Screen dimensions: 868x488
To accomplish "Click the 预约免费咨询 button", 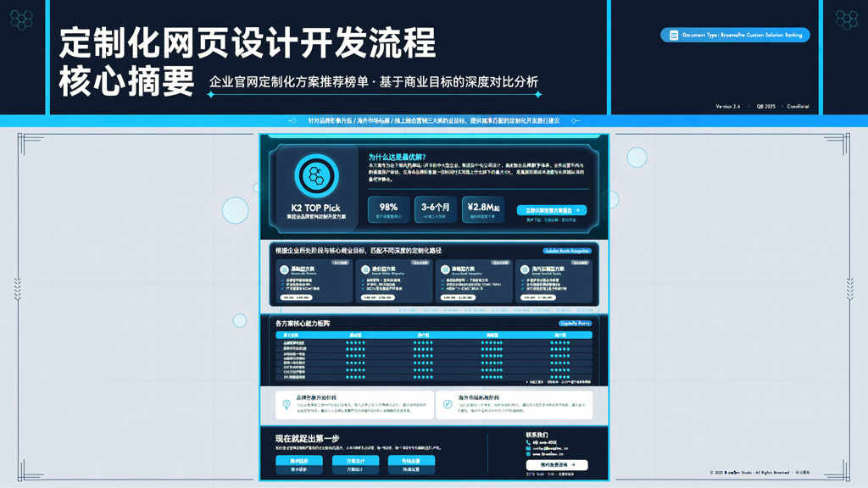I will [x=557, y=465].
